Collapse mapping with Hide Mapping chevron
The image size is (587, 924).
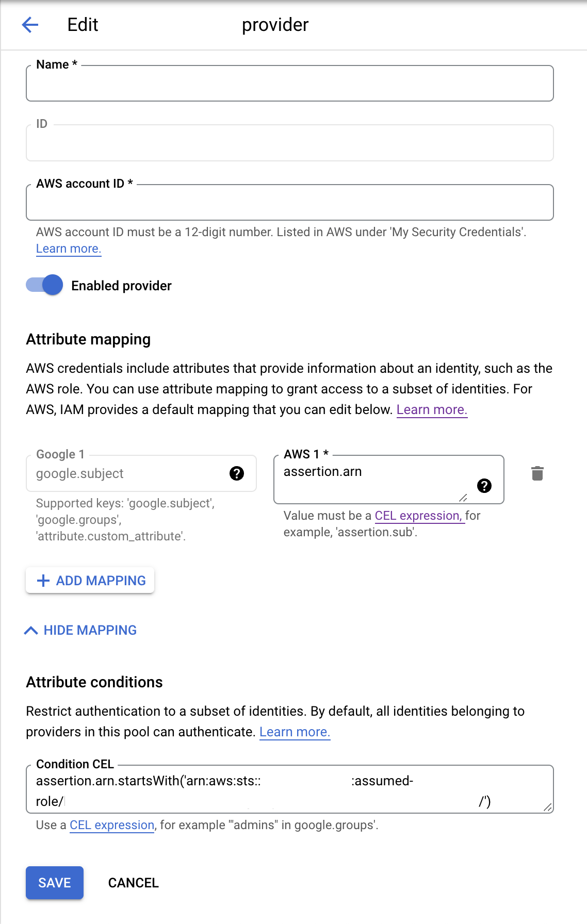coord(31,630)
